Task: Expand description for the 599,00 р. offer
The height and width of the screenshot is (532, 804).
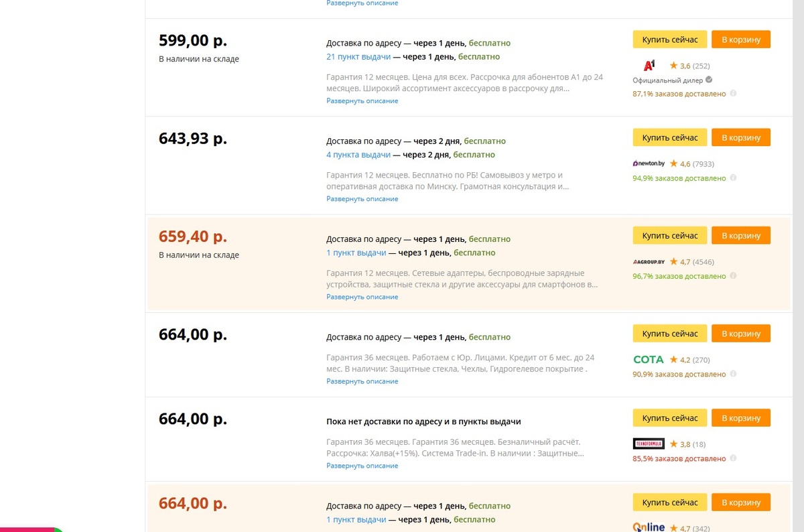Action: tap(362, 101)
